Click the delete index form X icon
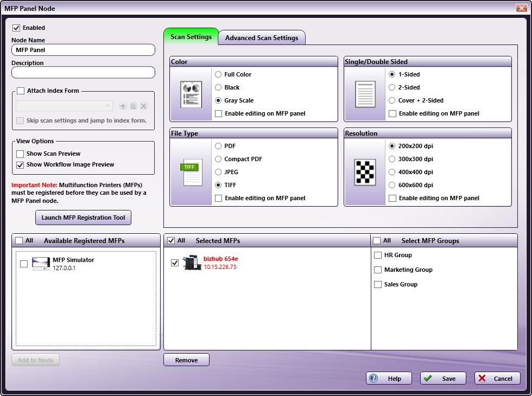Screen dimensions: 532x396 [x=144, y=106]
